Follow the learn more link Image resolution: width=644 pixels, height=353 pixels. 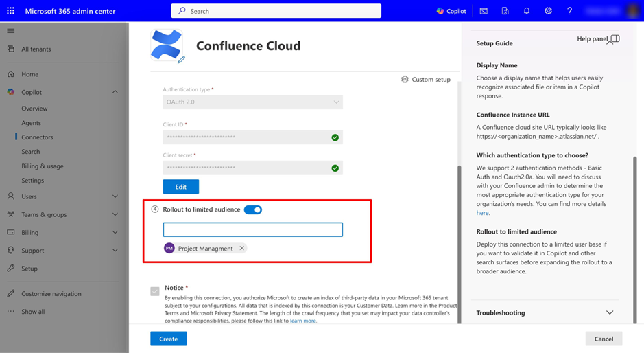pos(303,321)
